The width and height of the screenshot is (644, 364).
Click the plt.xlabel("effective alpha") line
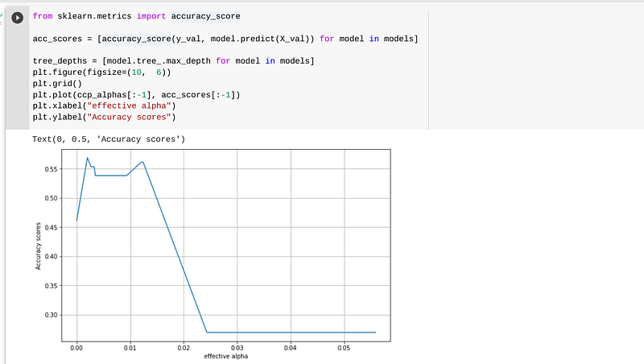[x=104, y=106]
